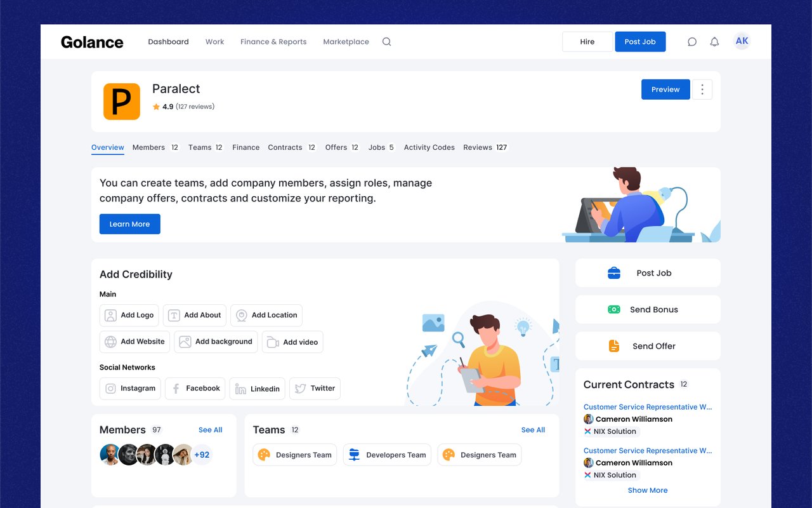Image resolution: width=812 pixels, height=508 pixels.
Task: Select Add About credibility option
Action: pyautogui.click(x=194, y=315)
